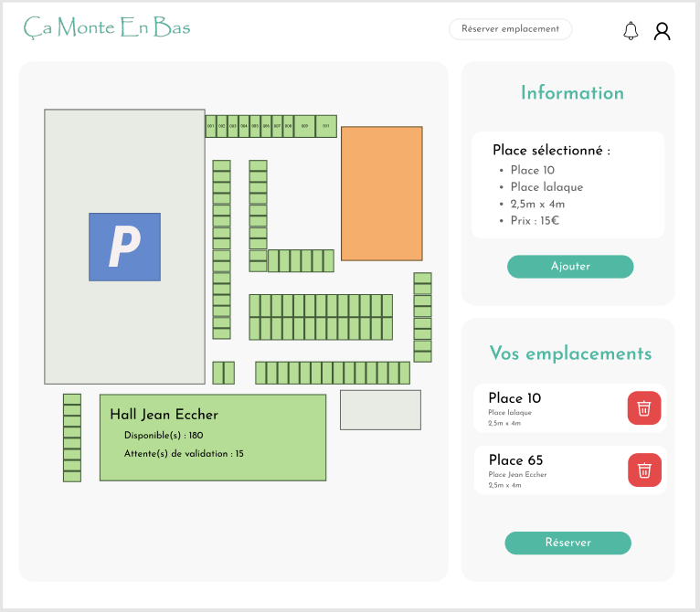The width and height of the screenshot is (700, 612).
Task: Click the Place sélectionné details card
Action: pyautogui.click(x=567, y=185)
